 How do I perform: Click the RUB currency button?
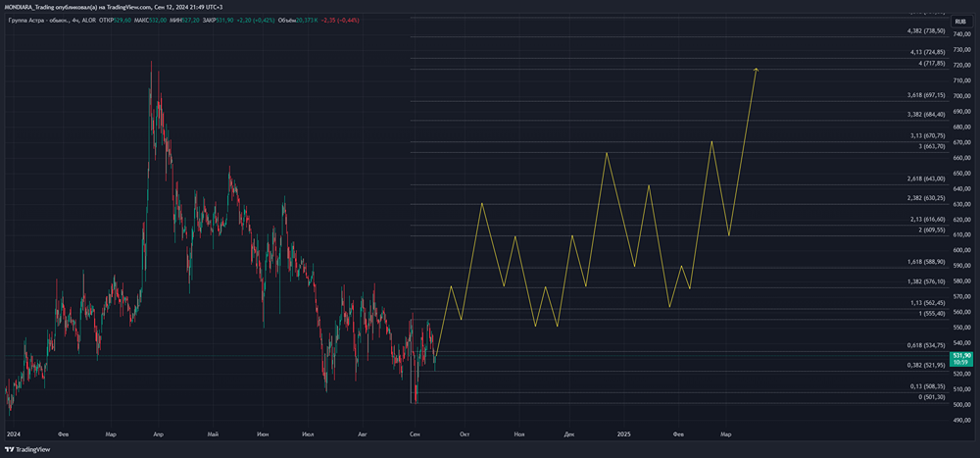click(x=960, y=21)
